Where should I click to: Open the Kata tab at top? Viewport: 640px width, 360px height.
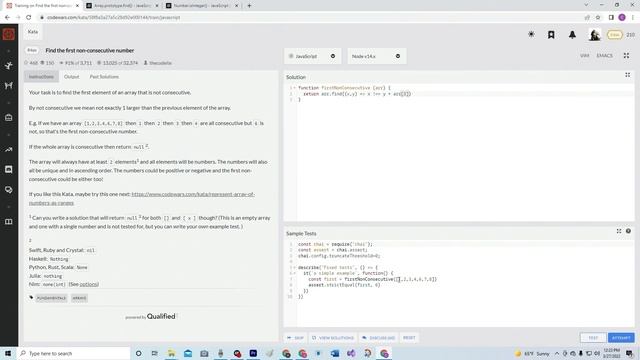33,32
